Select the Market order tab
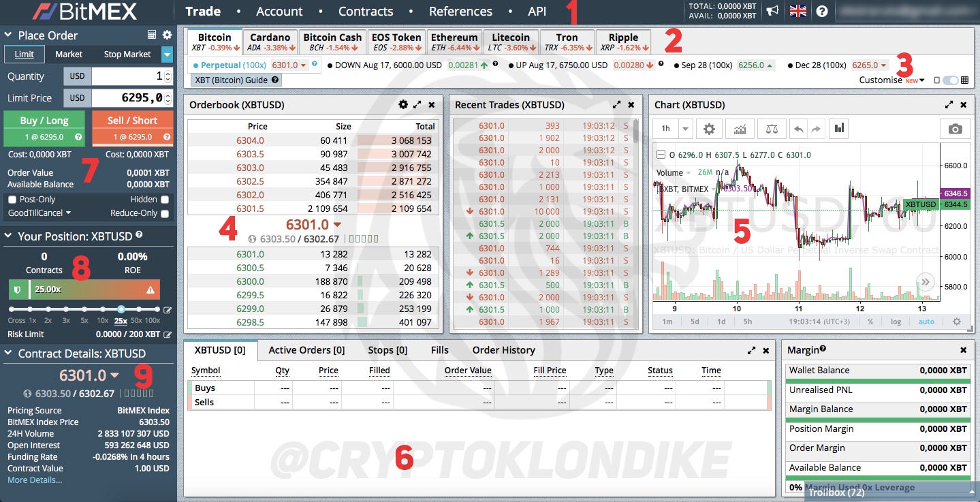This screenshot has width=980, height=502. (69, 54)
